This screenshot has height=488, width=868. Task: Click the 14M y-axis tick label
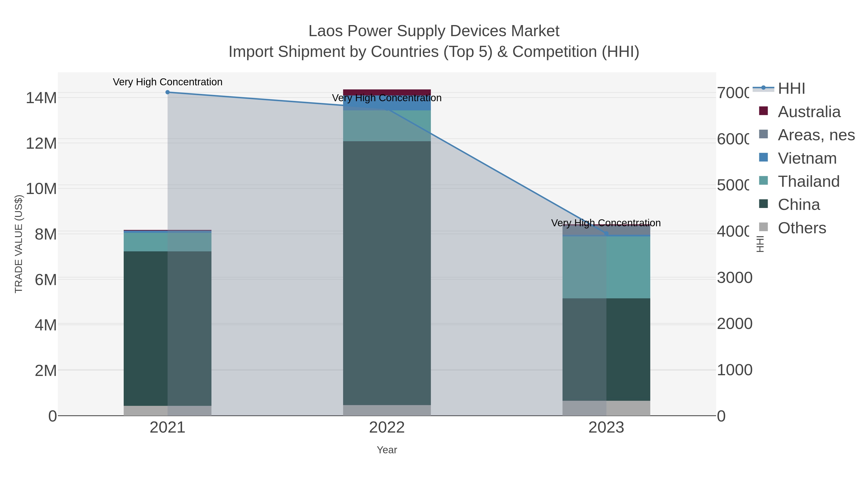tap(41, 98)
